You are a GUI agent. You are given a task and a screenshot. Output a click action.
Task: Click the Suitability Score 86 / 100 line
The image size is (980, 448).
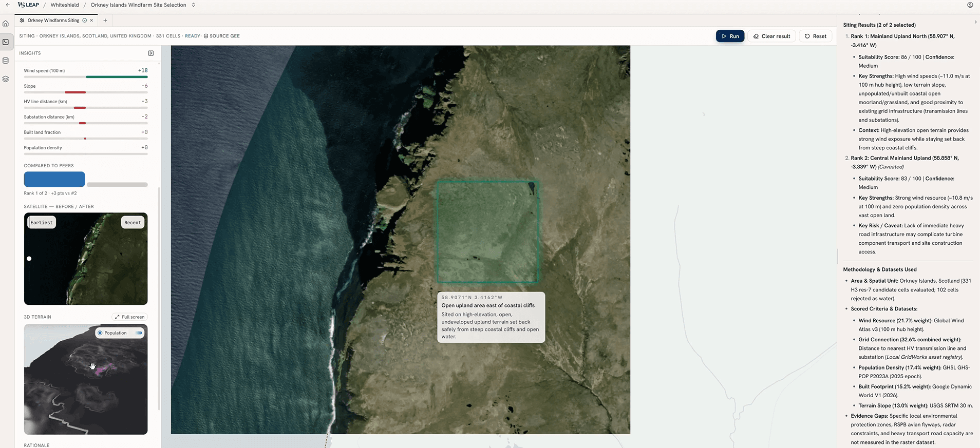[907, 62]
